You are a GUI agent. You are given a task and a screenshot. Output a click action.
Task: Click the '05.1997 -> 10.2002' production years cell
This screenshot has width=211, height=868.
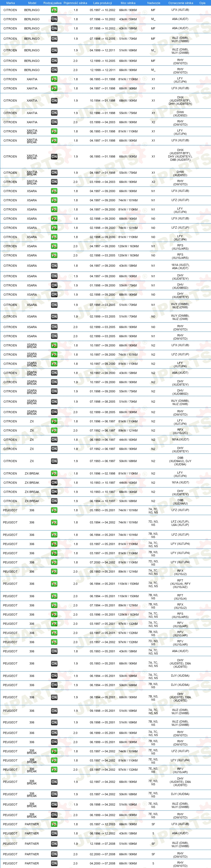click(x=102, y=10)
